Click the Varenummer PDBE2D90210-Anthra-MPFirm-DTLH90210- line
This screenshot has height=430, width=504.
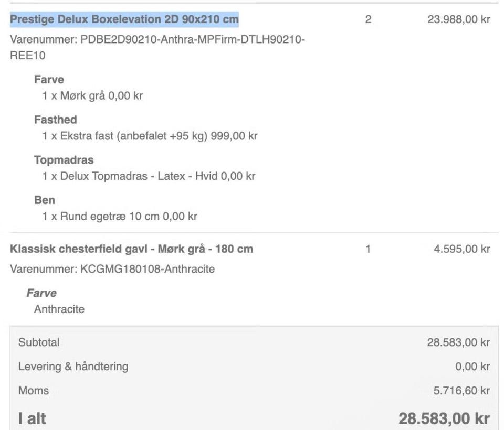click(157, 39)
